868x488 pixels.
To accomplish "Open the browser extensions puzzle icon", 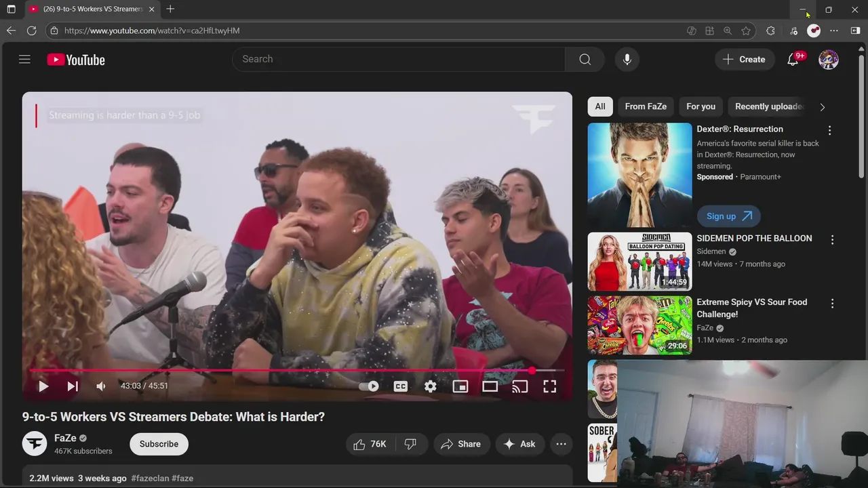I will (x=770, y=30).
